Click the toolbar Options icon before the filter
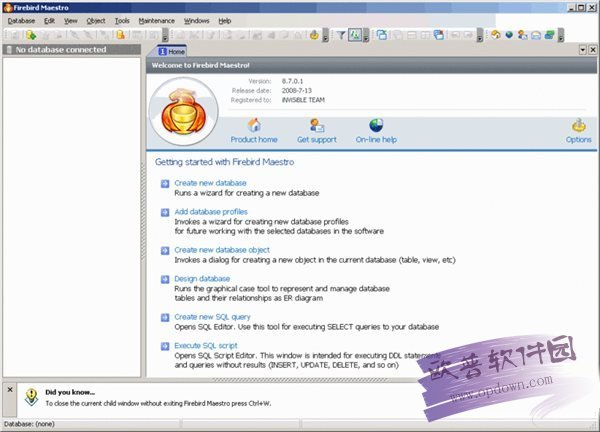Image resolution: width=600 pixels, height=432 pixels. point(314,35)
